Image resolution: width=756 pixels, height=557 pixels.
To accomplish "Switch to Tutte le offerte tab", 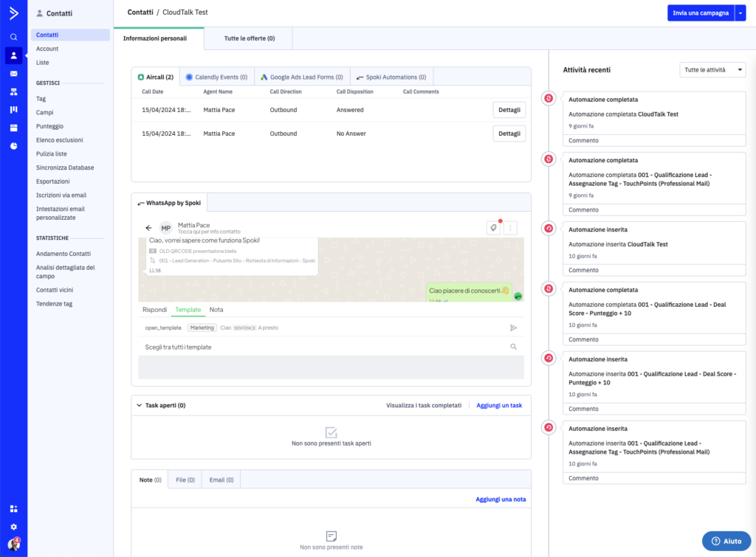I will click(x=250, y=38).
